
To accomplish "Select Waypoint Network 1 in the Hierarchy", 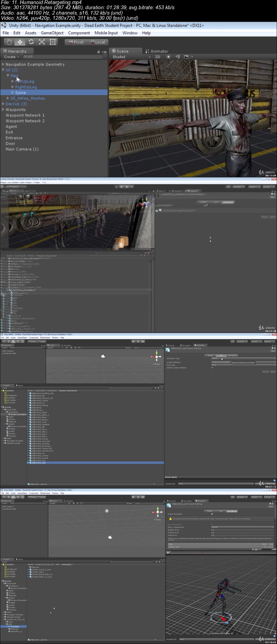I will click(x=25, y=115).
